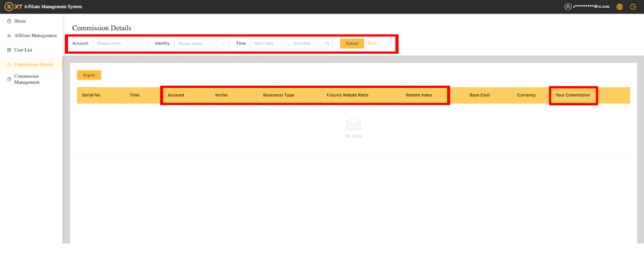Screen dimensions: 644x258
Task: Click the Affiliate Management sidebar icon
Action: coord(9,36)
